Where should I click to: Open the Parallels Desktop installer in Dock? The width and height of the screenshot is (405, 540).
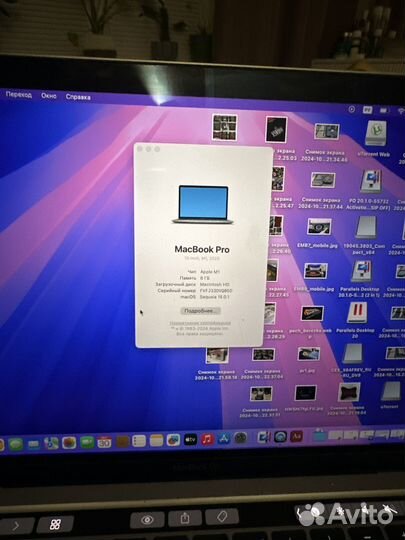264,437
